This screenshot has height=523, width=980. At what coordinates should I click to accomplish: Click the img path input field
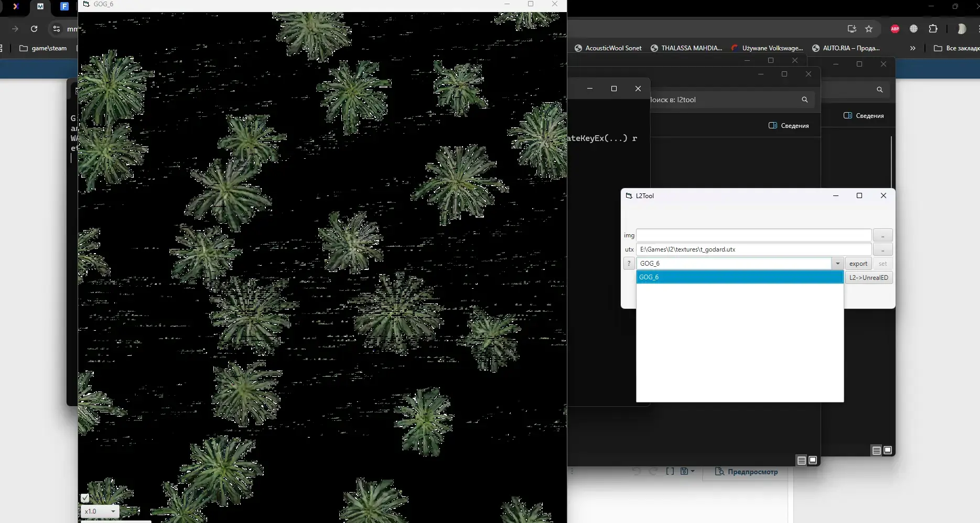coord(753,235)
